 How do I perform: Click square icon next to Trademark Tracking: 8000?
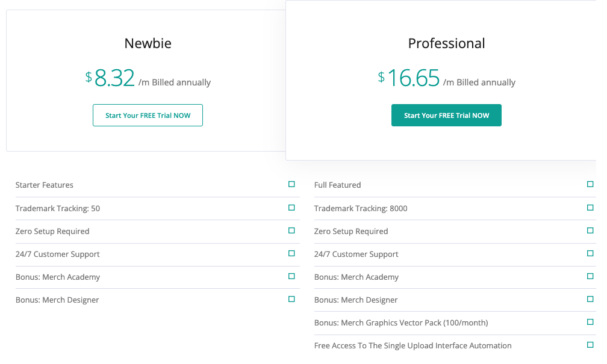[x=590, y=208]
